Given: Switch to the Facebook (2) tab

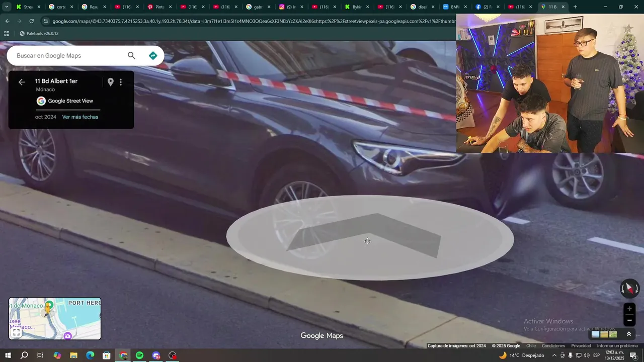Looking at the screenshot, I should click(487, 7).
